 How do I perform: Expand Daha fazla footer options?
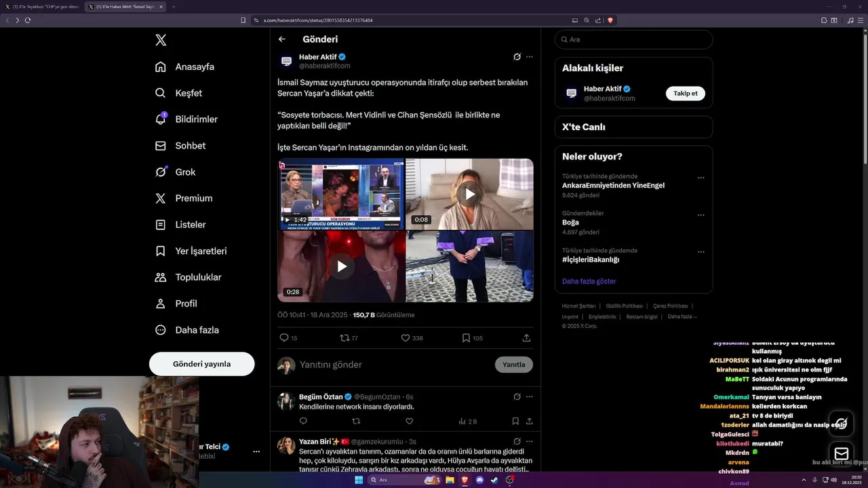click(x=682, y=317)
